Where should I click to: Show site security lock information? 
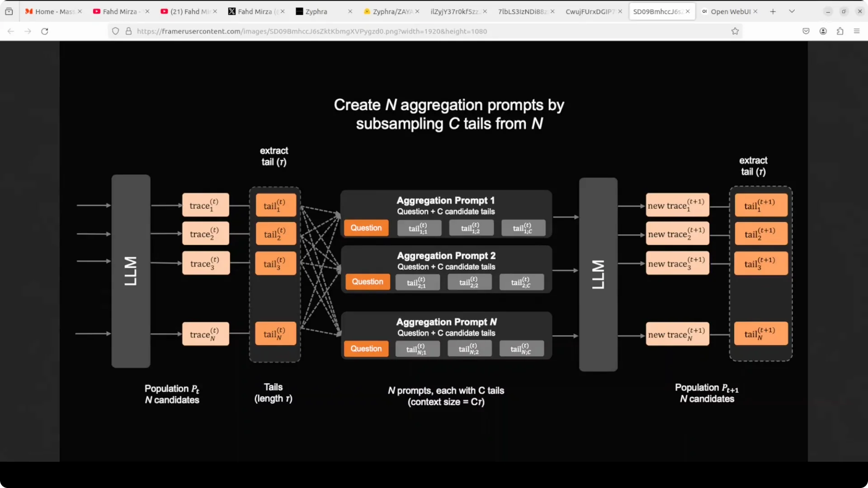[128, 31]
